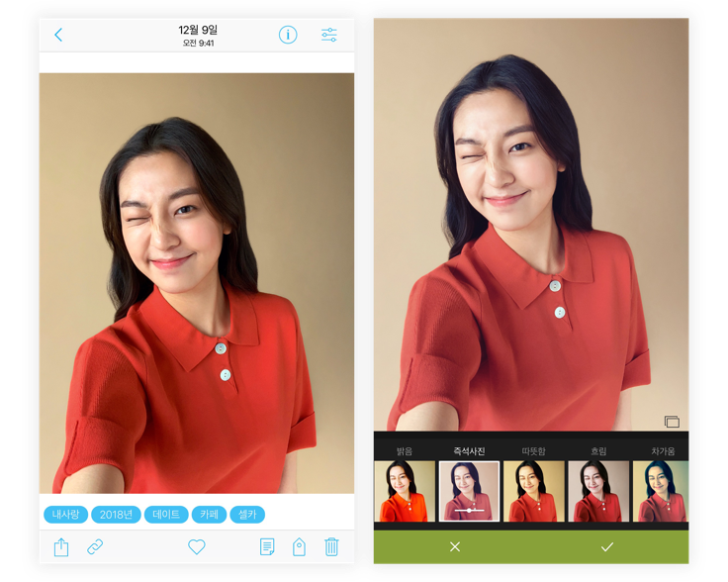Choose the 밝음 filter label
The width and height of the screenshot is (728, 582).
(405, 451)
